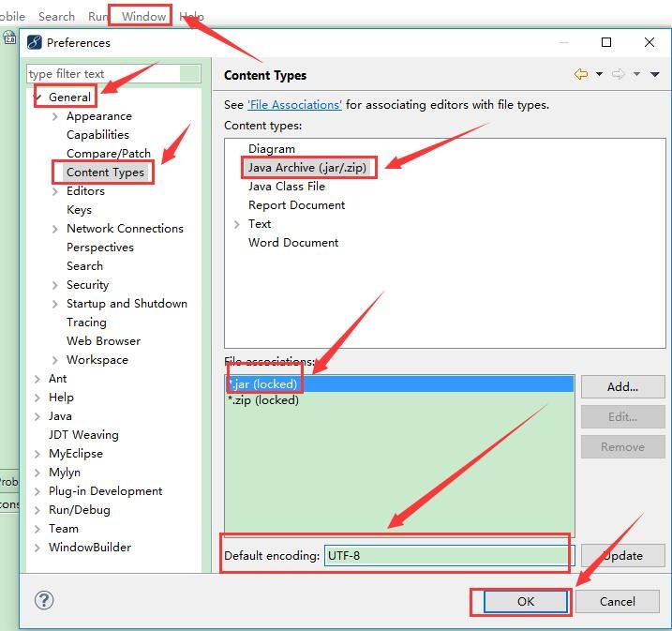This screenshot has width=672, height=631.
Task: Expand the Run/Debug node
Action: (37, 510)
